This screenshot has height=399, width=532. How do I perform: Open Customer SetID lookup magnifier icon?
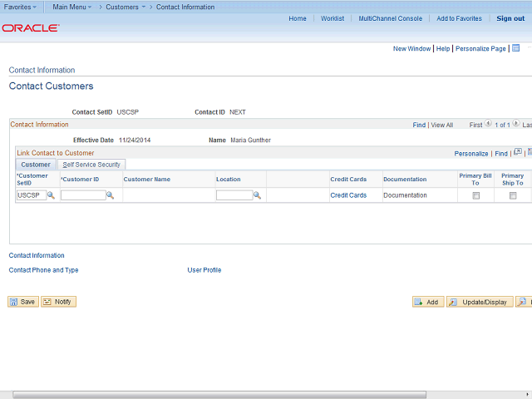pos(51,195)
